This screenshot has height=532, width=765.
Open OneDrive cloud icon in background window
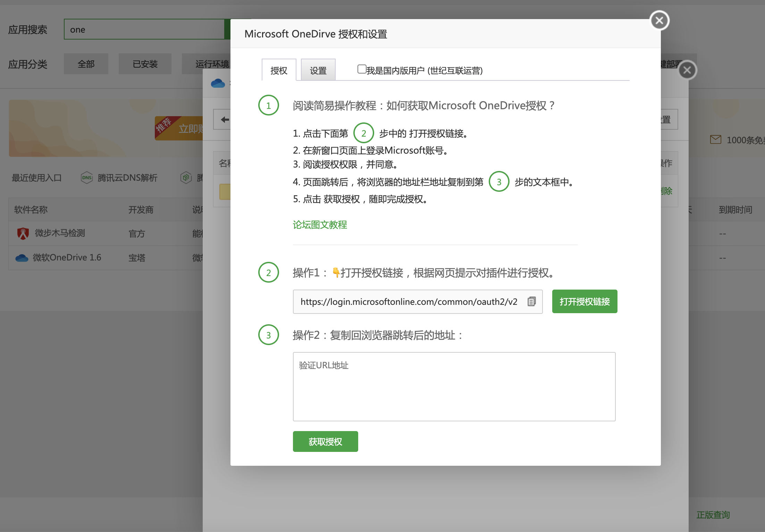pyautogui.click(x=218, y=84)
